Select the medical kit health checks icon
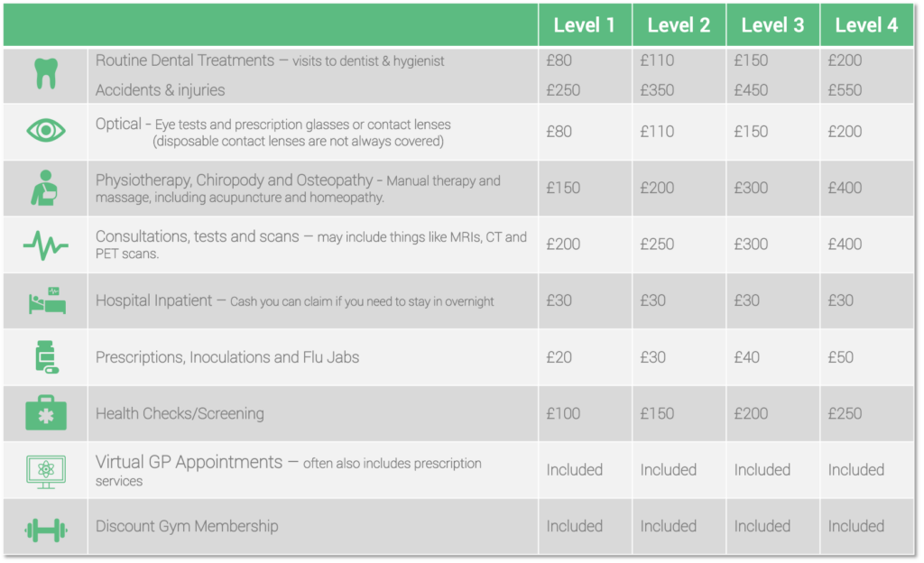The width and height of the screenshot is (924, 563). pos(46,413)
